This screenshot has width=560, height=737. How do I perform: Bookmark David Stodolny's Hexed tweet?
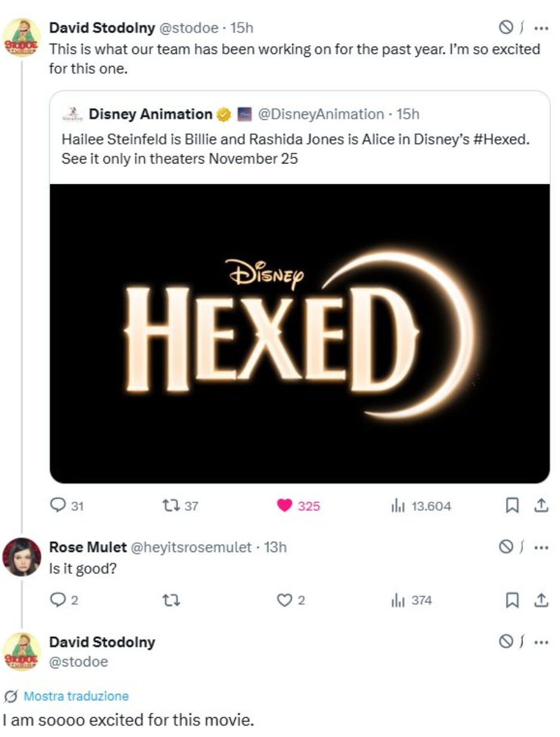(512, 506)
